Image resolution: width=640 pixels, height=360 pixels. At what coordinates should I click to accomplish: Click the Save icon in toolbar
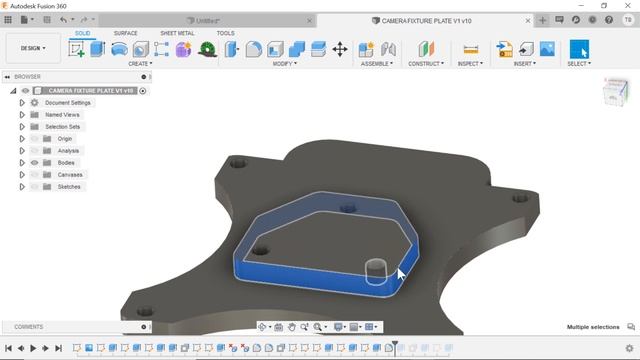[47, 20]
